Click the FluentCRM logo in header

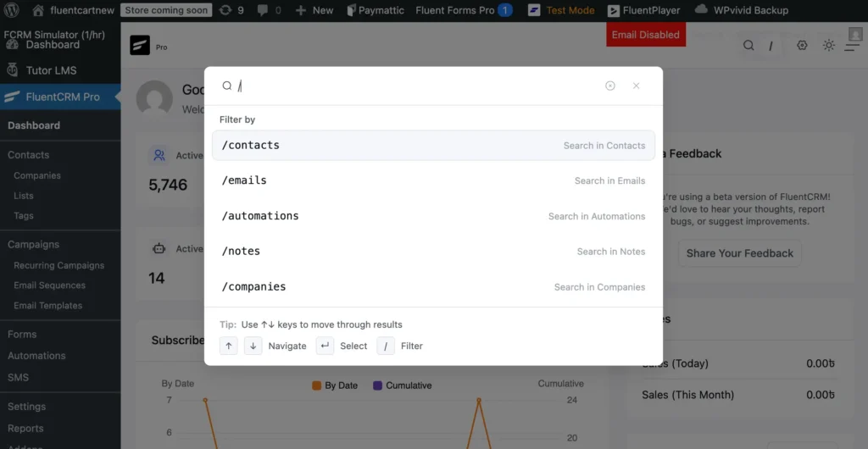(x=140, y=46)
